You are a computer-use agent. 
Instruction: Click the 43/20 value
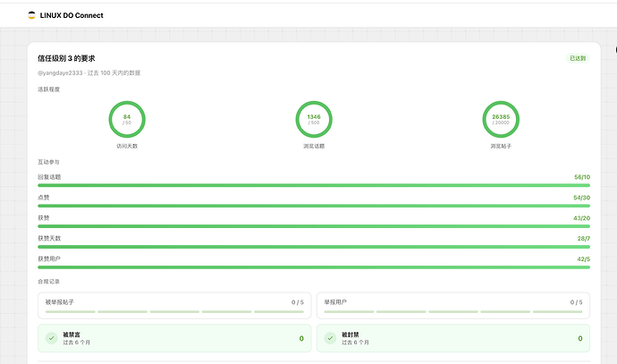(x=581, y=218)
